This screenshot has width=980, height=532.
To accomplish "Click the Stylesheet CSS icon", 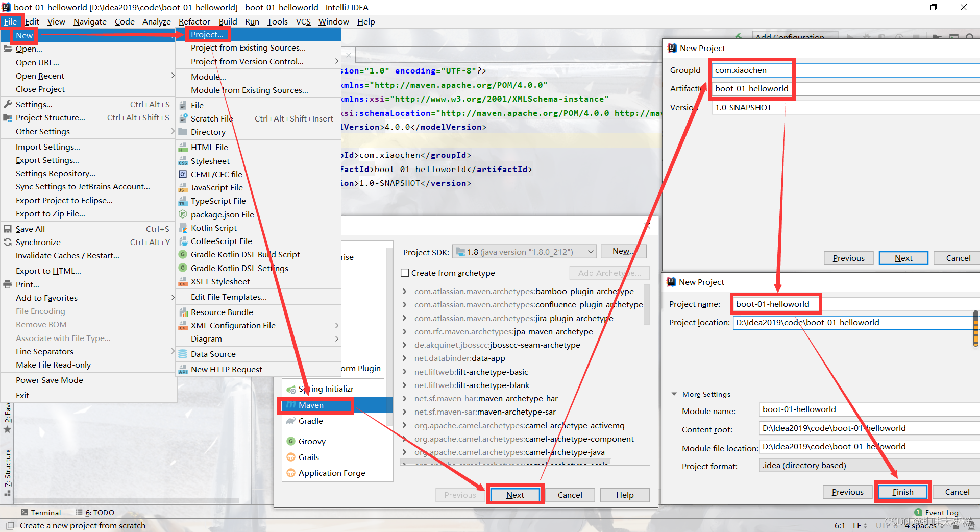I will (183, 161).
